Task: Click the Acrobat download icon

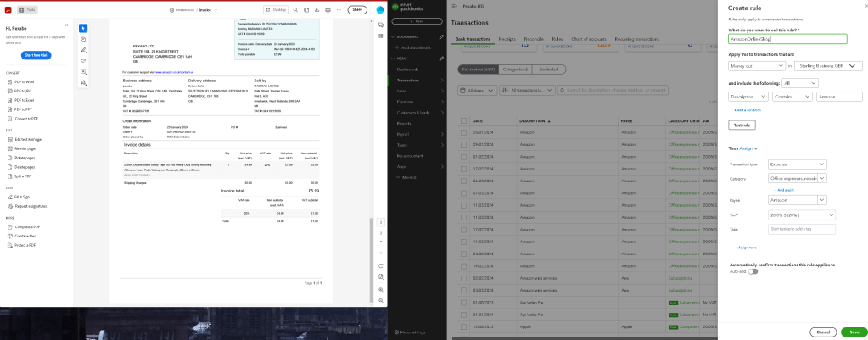Action: [316, 10]
